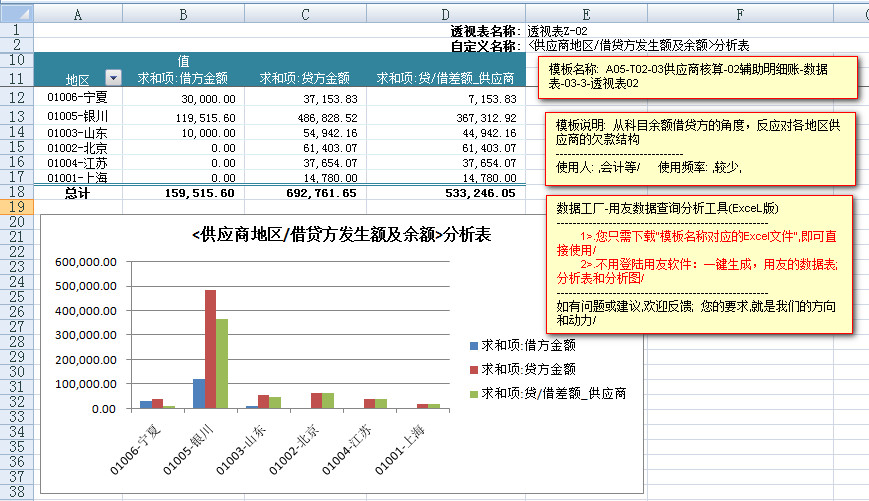Click the 模板名称 yellow note box
This screenshot has width=869, height=501.
coord(702,77)
